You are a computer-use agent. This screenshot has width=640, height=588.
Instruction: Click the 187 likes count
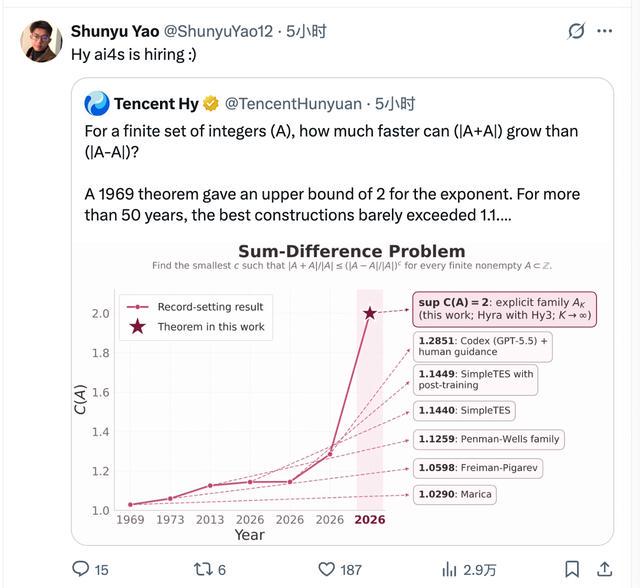click(351, 570)
